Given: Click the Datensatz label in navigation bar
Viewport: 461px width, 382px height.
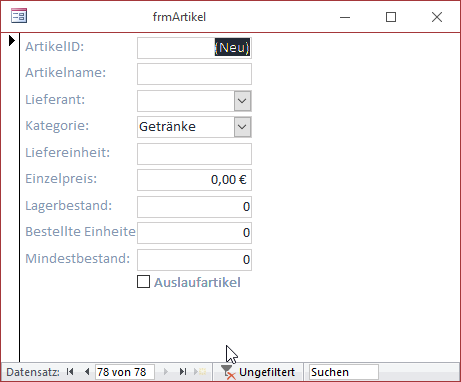Looking at the screenshot, I should [x=33, y=372].
